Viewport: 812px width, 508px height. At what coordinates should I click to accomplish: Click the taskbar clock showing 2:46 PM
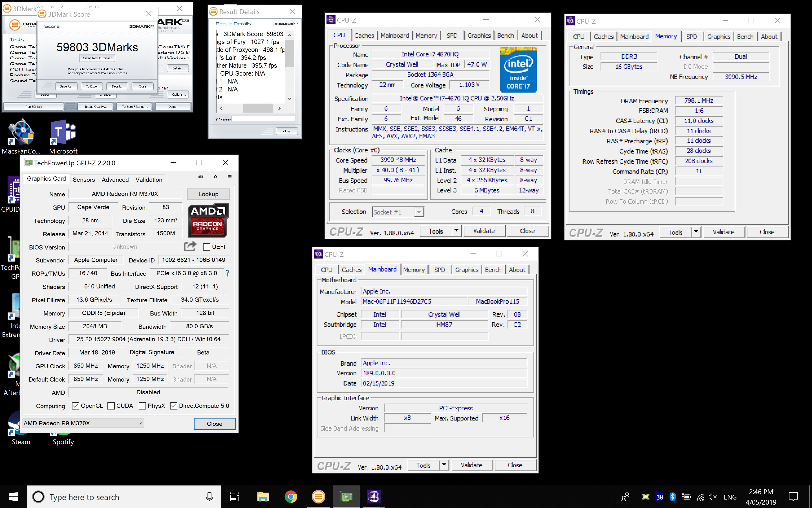761,497
